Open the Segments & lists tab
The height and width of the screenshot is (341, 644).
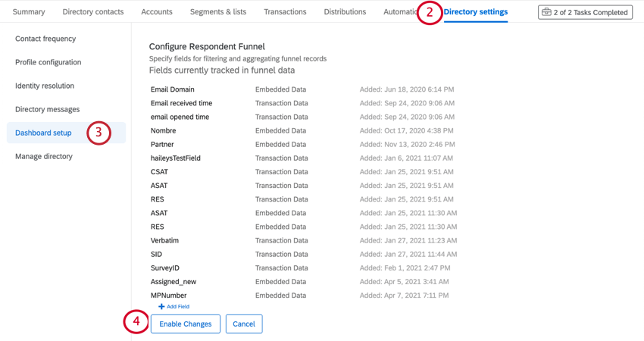pyautogui.click(x=218, y=12)
